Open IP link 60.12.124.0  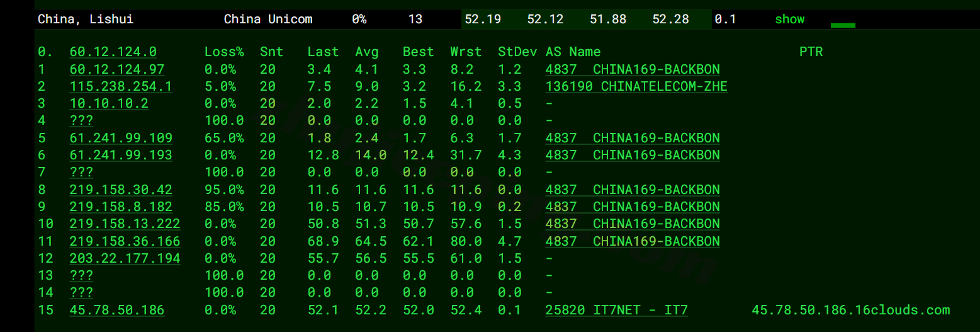113,52
